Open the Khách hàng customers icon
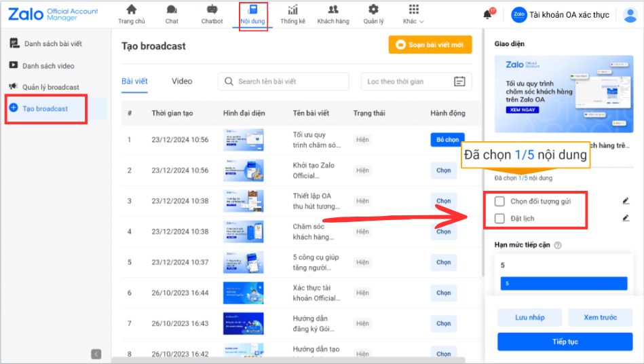644x364 pixels. (x=333, y=10)
